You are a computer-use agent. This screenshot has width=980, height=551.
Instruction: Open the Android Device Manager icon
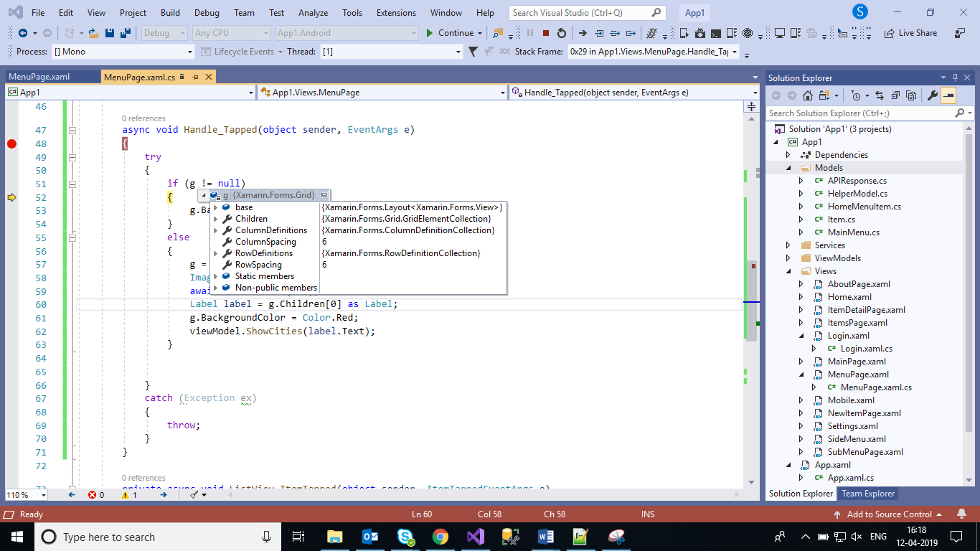pos(683,33)
